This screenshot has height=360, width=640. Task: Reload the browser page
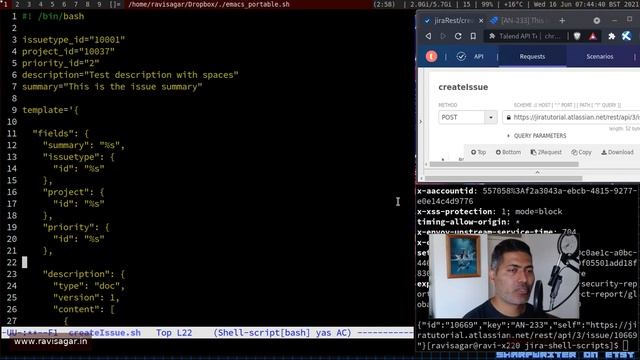point(458,36)
